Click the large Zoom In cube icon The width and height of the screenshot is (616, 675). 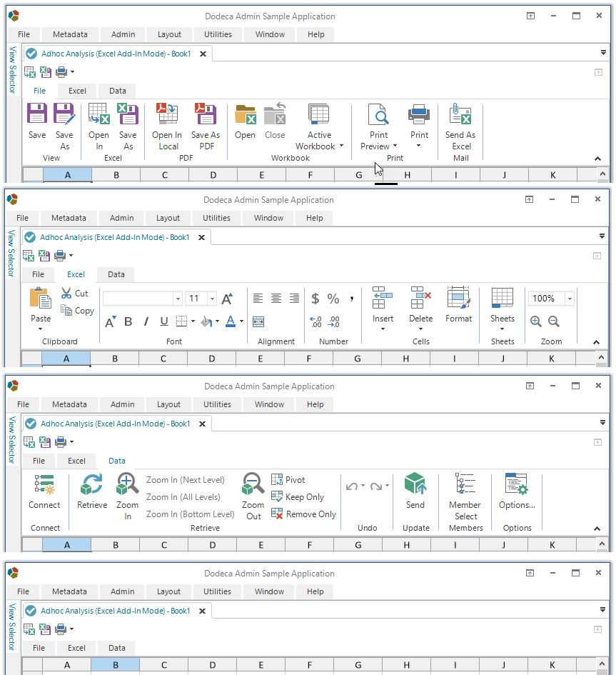coord(127,484)
